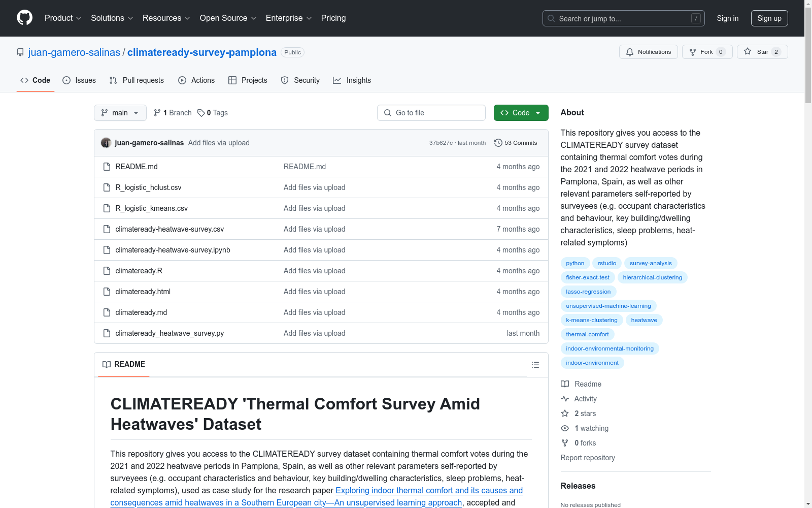Viewport: 812px width, 508px height.
Task: Open the README outline list icon
Action: coord(535,365)
